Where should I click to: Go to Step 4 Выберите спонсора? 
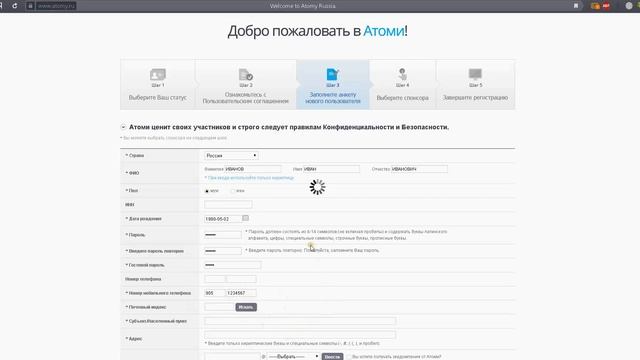[402, 84]
